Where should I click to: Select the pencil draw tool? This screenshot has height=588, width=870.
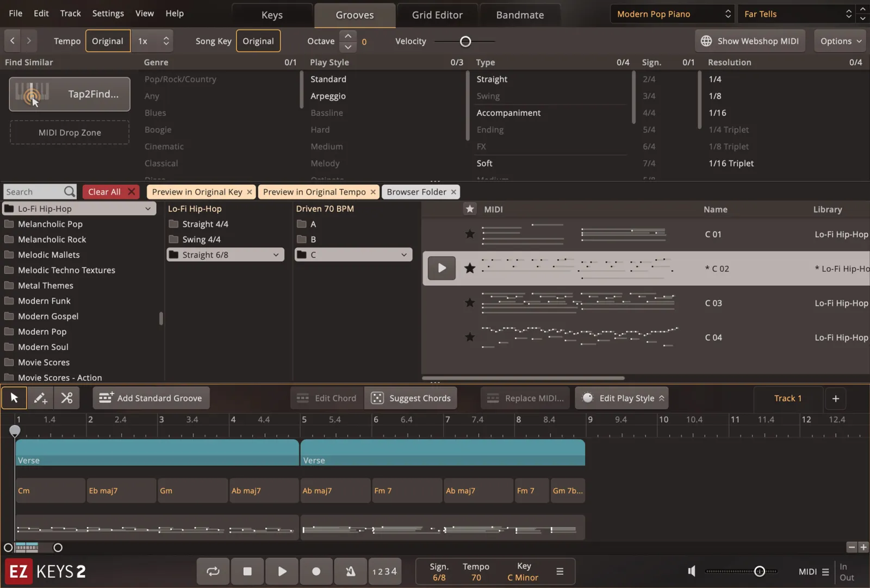(40, 398)
